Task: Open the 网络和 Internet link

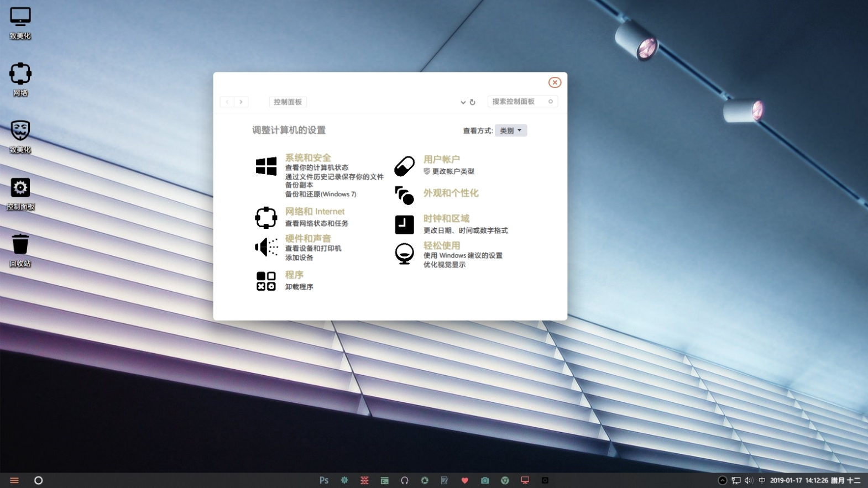Action: 315,211
